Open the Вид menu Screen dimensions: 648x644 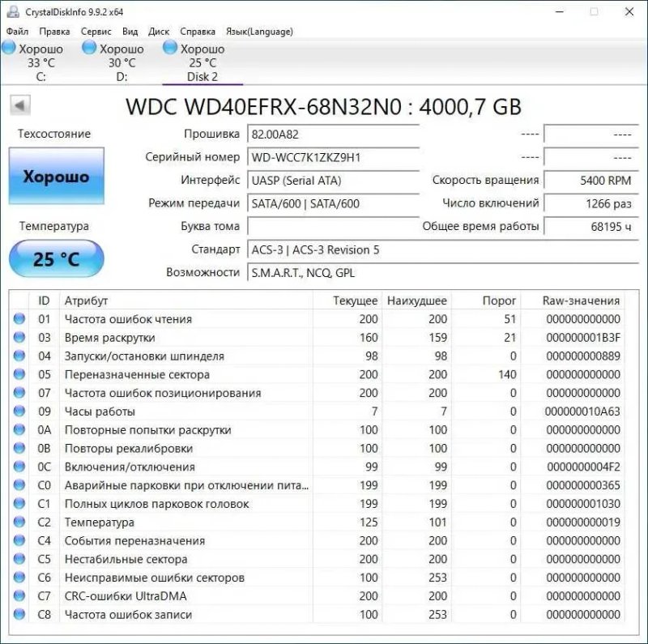[130, 32]
